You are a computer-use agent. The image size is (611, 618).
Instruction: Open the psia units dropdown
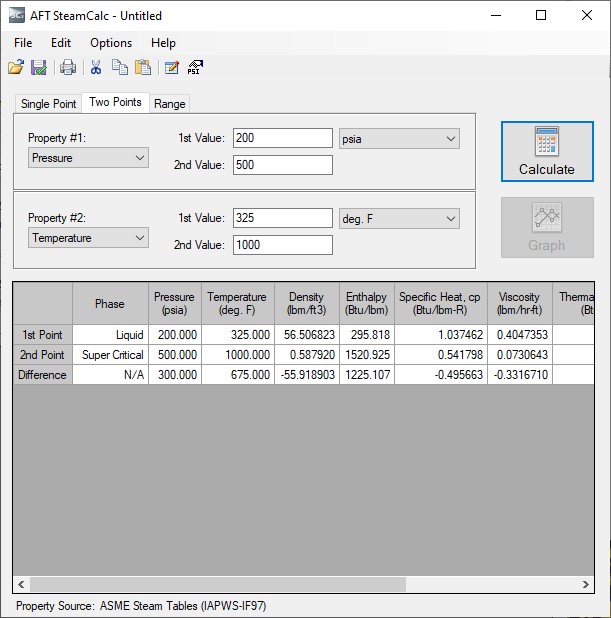(x=399, y=139)
